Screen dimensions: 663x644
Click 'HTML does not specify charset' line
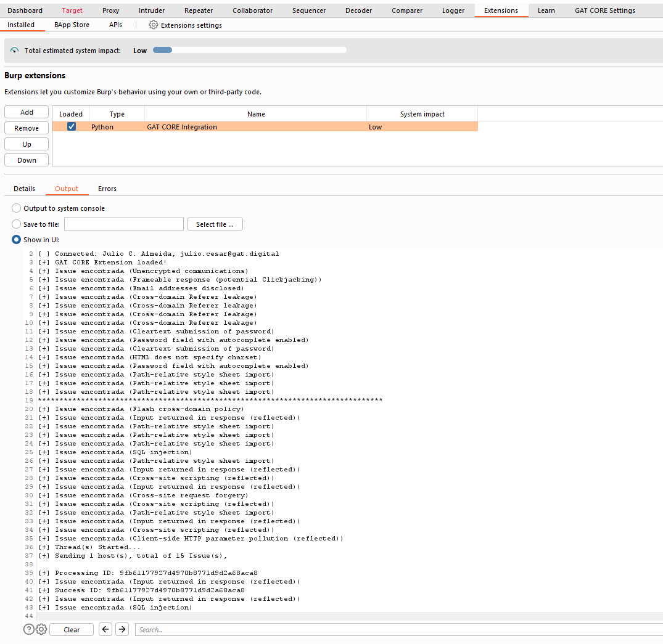tap(150, 357)
